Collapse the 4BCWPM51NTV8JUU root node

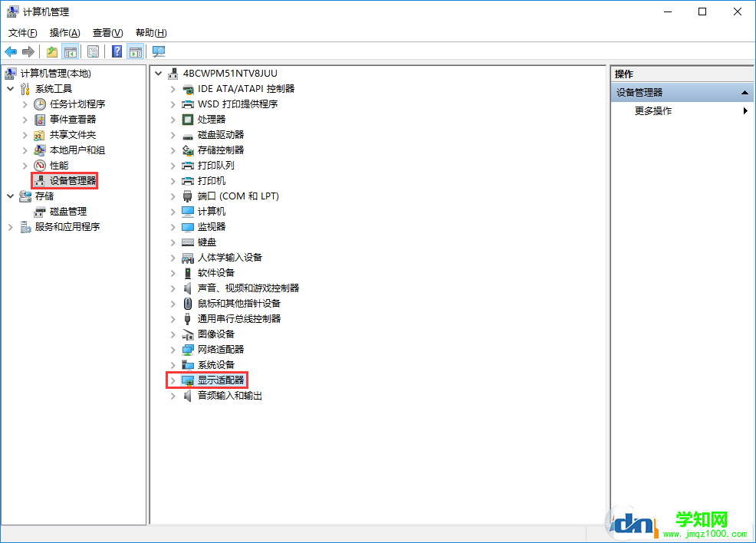tap(158, 74)
